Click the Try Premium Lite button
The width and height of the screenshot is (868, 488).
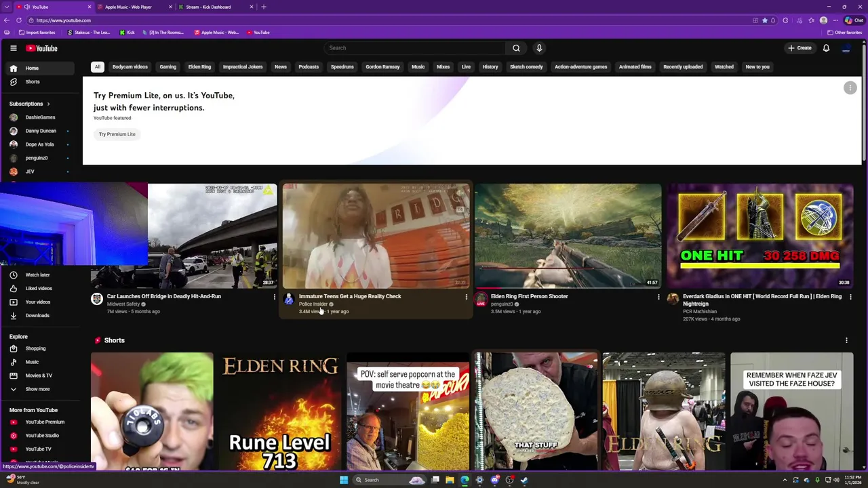(117, 134)
